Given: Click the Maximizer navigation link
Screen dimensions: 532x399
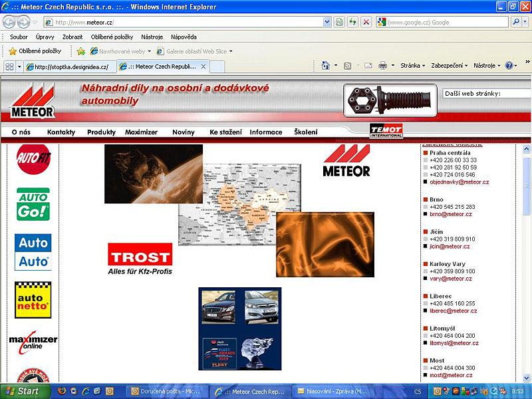Looking at the screenshot, I should (x=141, y=132).
